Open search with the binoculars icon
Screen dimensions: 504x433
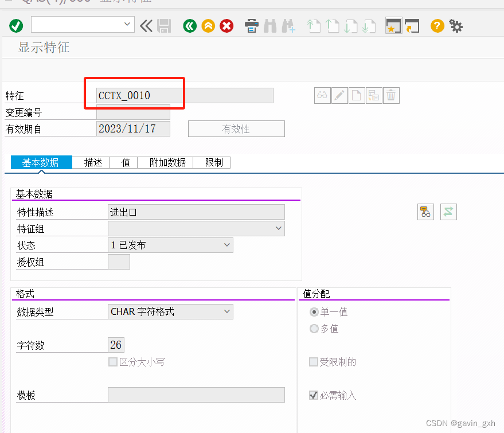click(269, 26)
